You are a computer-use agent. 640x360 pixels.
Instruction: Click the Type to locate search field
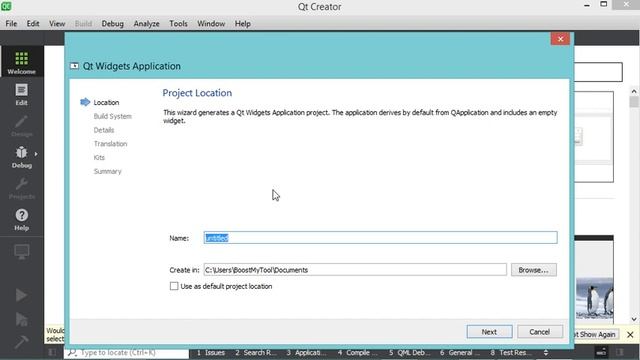(127, 352)
